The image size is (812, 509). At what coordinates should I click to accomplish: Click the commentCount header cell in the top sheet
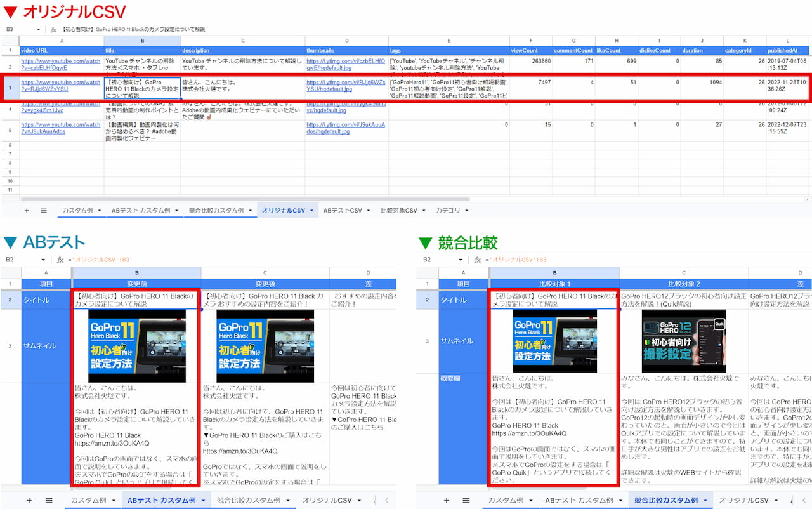pos(573,50)
